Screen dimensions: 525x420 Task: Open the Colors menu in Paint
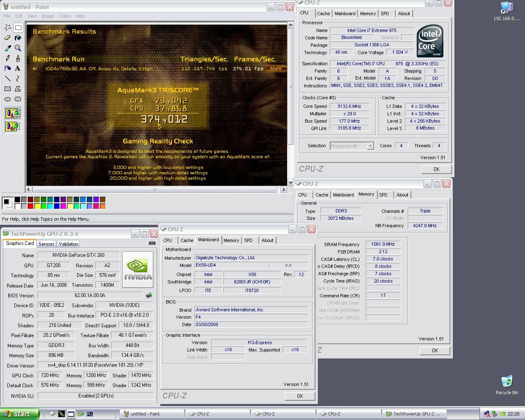tap(65, 16)
